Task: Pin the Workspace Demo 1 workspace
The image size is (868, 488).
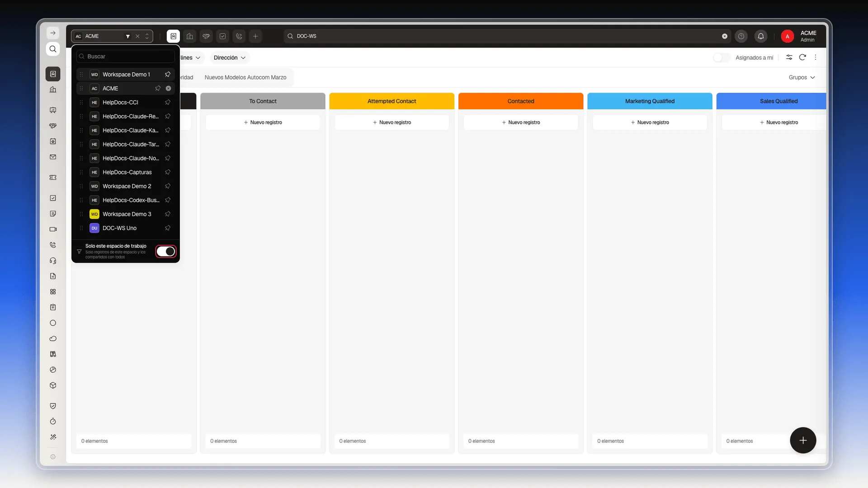Action: tap(168, 75)
